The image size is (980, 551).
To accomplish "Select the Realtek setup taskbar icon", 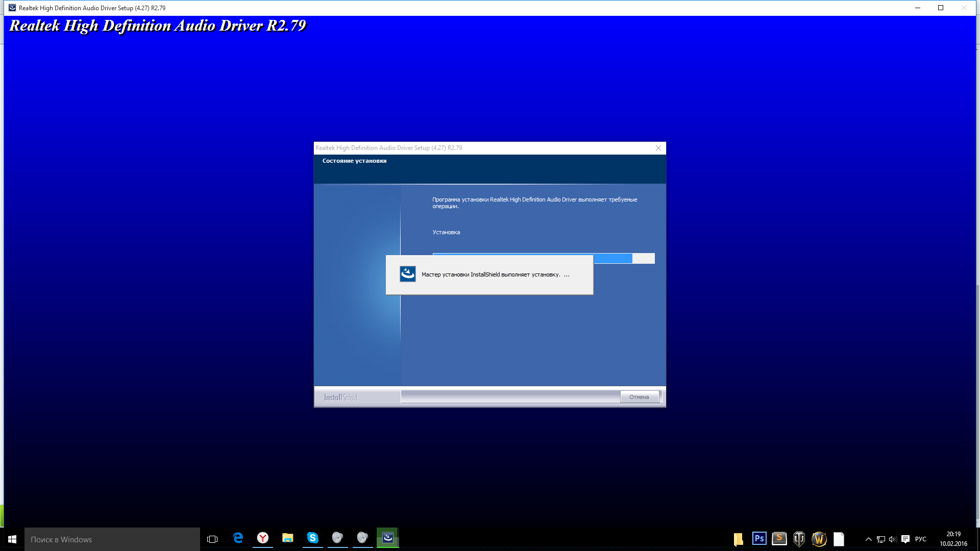I will [x=388, y=538].
